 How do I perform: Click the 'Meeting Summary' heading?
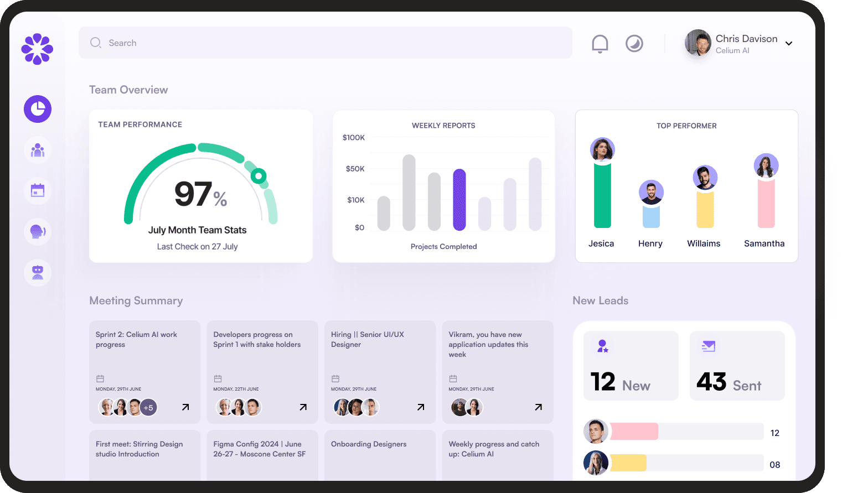pos(136,300)
